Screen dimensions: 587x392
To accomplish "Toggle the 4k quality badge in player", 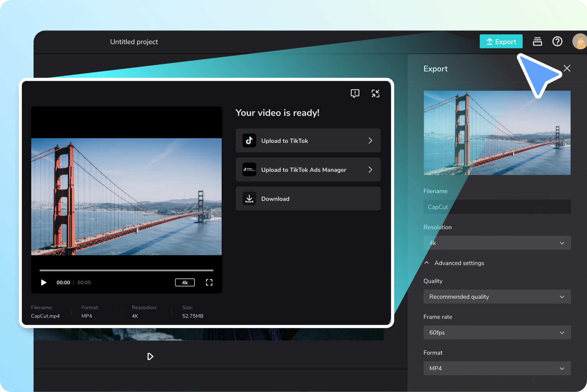I will (185, 282).
